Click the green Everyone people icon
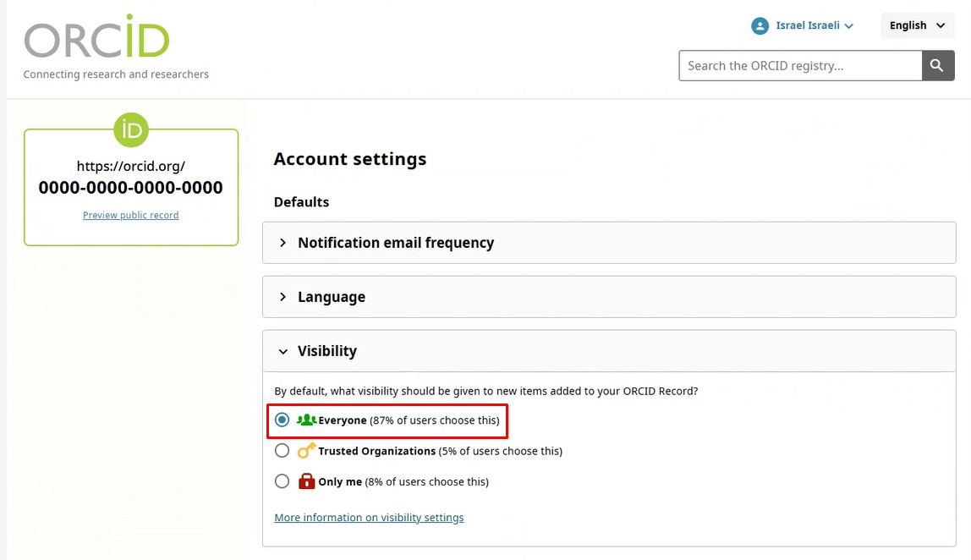The height and width of the screenshot is (560, 971). [306, 420]
